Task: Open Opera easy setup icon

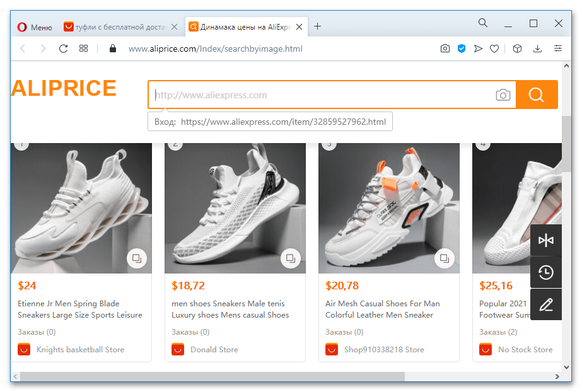Action: click(558, 49)
